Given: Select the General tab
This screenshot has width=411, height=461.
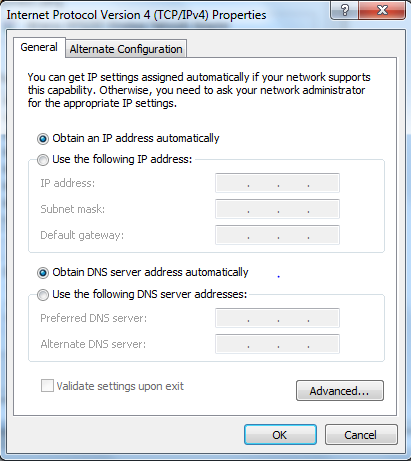Looking at the screenshot, I should point(39,47).
